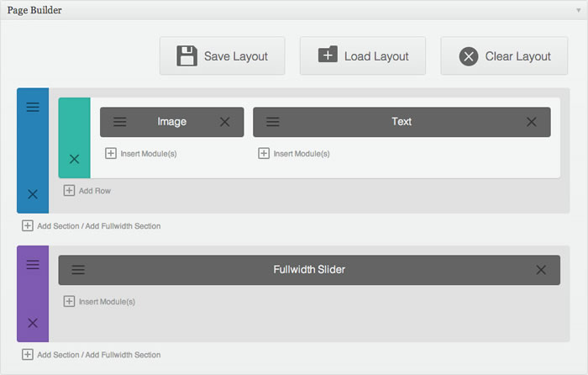Click the purple section hamburger handle
Screen dimensions: 588x375
click(33, 265)
